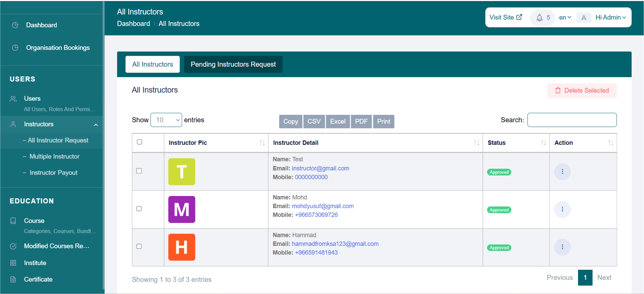
Task: Click the Previous pagination button
Action: 560,278
